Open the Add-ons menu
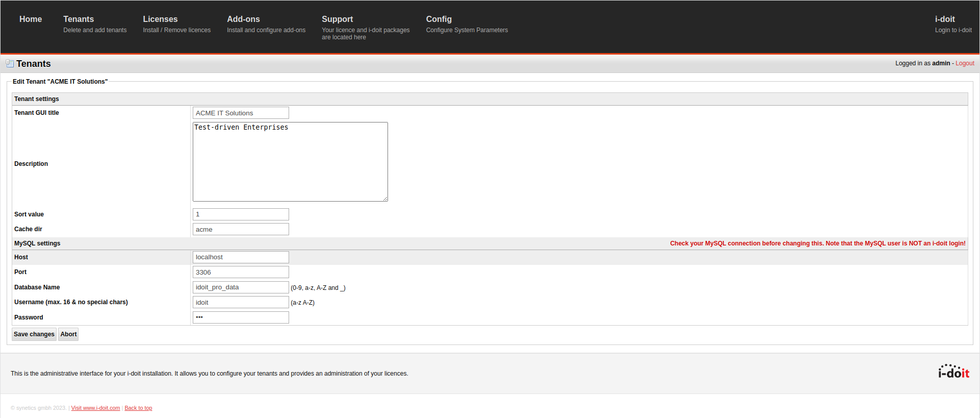 pos(243,19)
